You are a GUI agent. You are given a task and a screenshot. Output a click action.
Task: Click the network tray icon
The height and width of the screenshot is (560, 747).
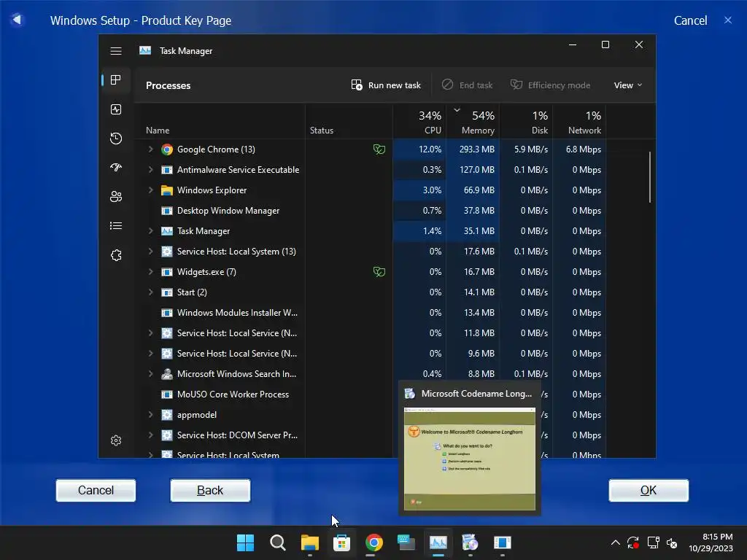pyautogui.click(x=653, y=542)
